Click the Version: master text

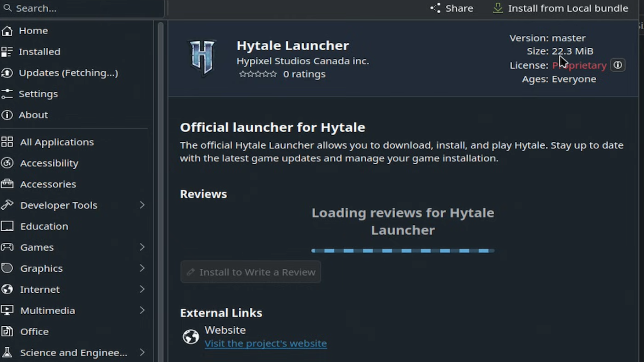(548, 38)
